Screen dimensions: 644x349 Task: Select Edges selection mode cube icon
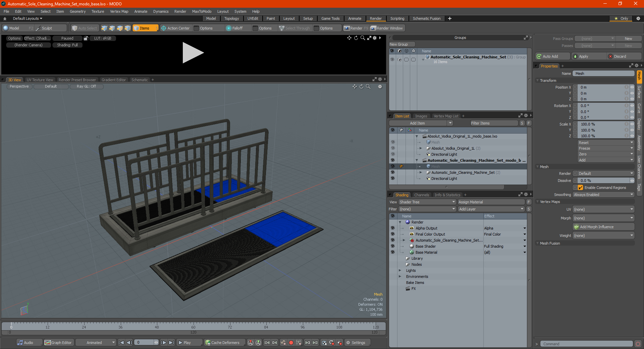(112, 28)
